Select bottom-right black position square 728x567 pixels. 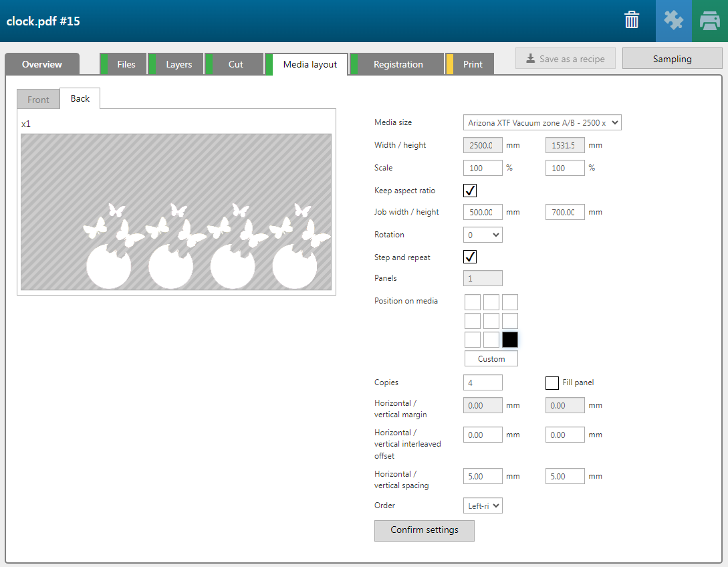510,340
